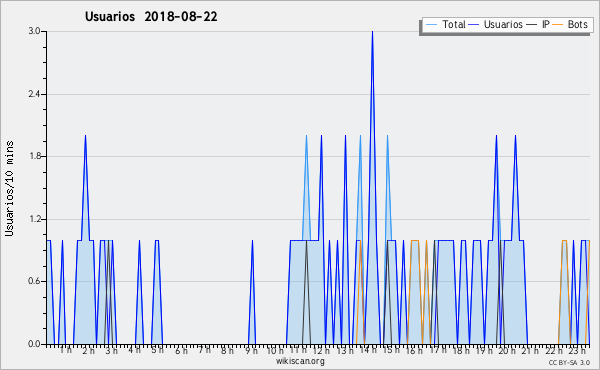Click the tallest peak reaching 3.0 users
This screenshot has height=370, width=600.
coord(372,32)
